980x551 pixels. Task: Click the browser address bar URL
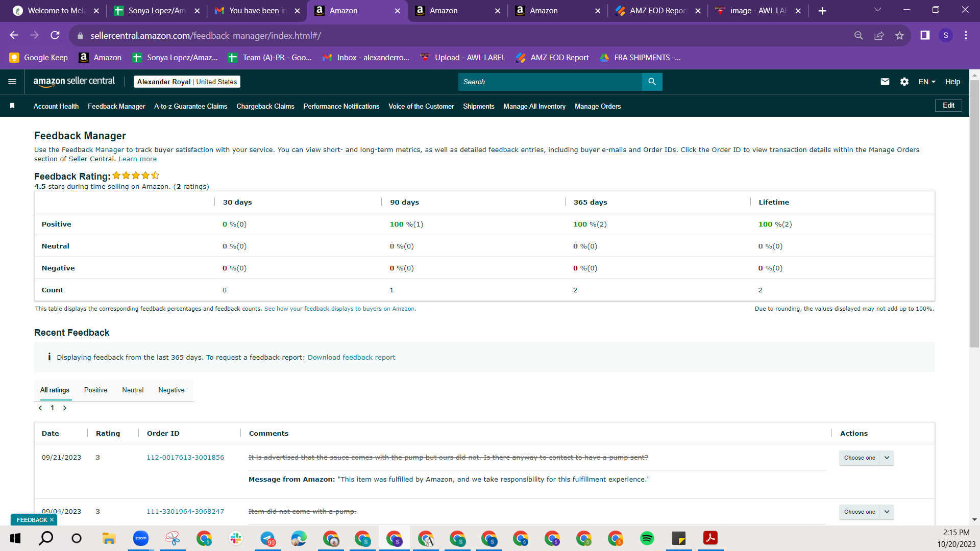205,36
